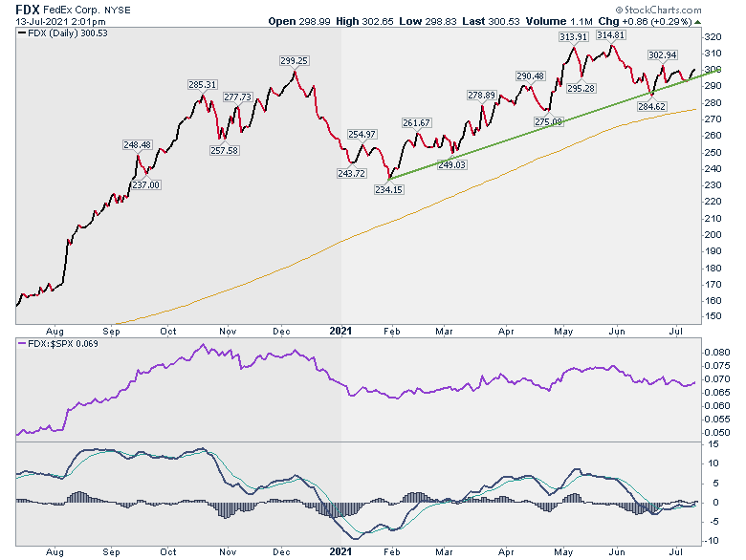Click the 254.97 price label

click(x=362, y=135)
